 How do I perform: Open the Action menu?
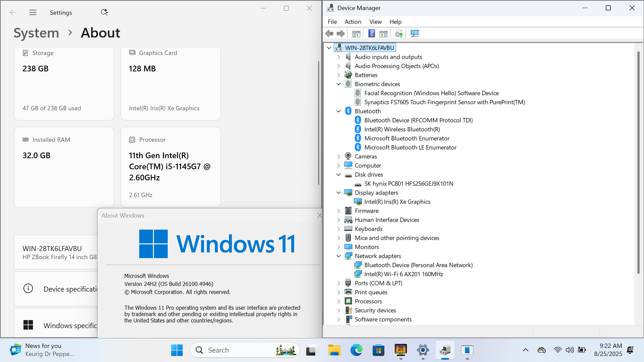[353, 22]
